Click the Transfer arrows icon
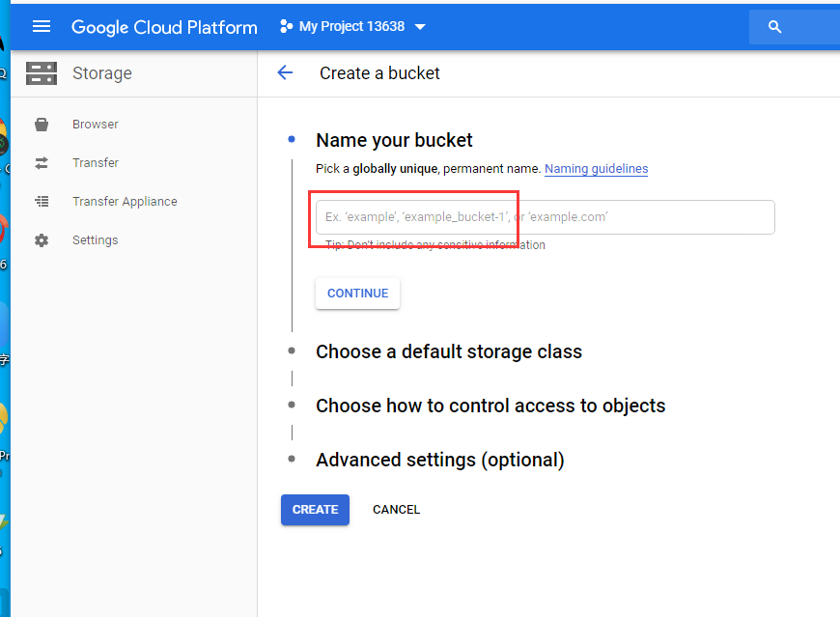The height and width of the screenshot is (617, 840). pos(42,163)
